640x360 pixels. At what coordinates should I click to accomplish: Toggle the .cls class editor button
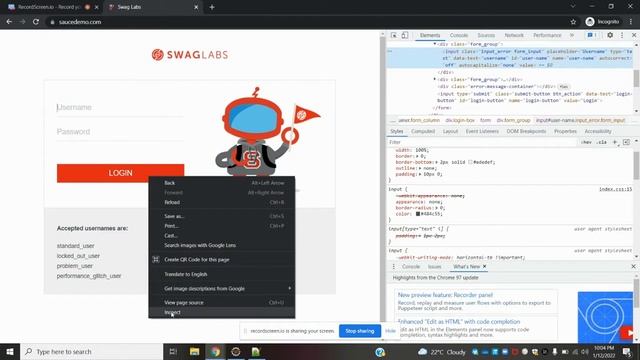click(601, 142)
